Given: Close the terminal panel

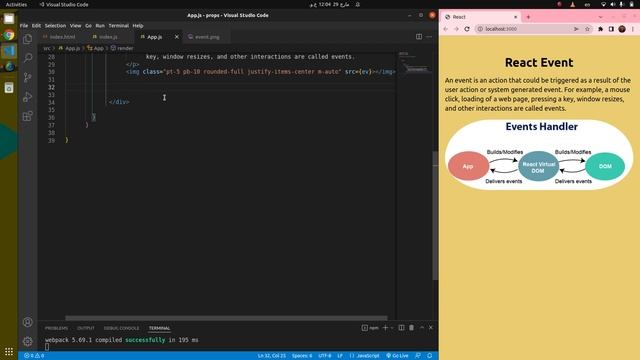Looking at the screenshot, I should 431,328.
